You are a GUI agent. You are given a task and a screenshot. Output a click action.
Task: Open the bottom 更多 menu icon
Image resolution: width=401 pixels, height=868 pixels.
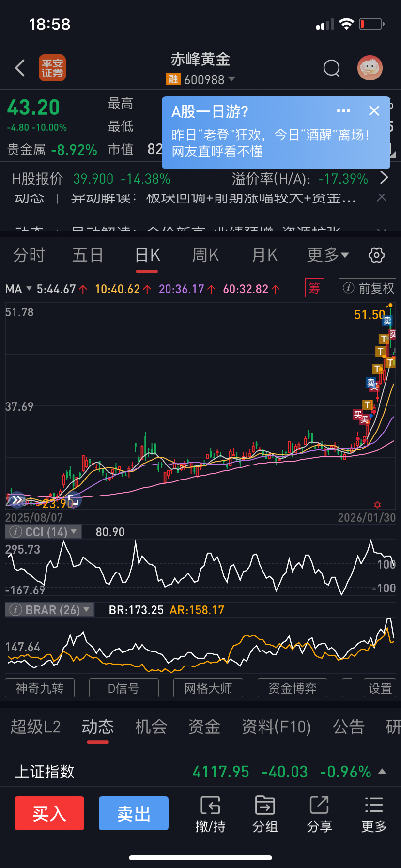(374, 814)
